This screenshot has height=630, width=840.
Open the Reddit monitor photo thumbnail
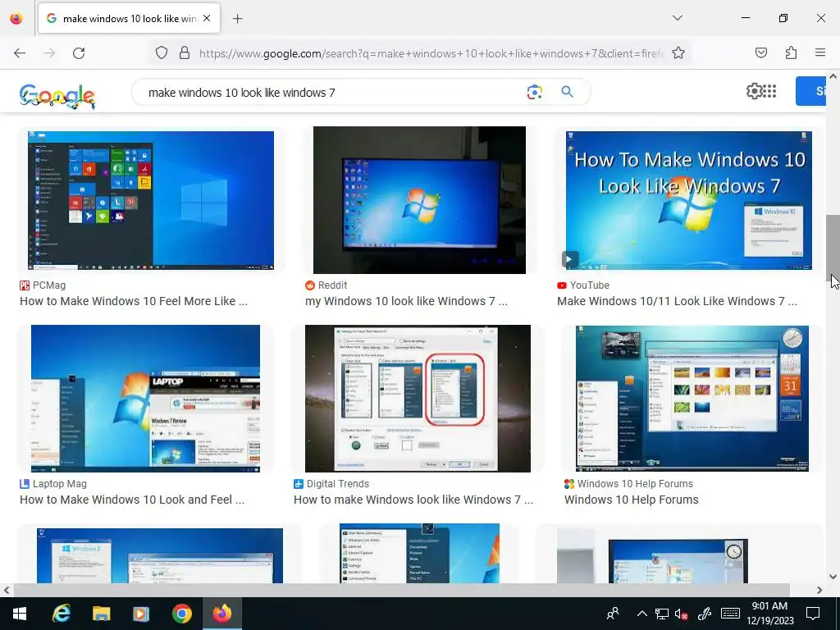click(x=419, y=200)
